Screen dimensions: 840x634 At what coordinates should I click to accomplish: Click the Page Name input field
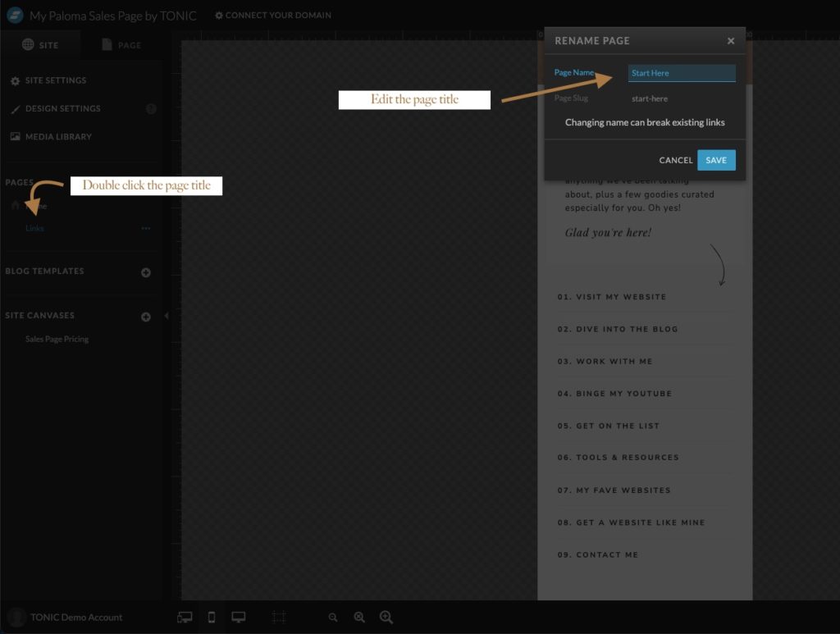click(x=682, y=73)
